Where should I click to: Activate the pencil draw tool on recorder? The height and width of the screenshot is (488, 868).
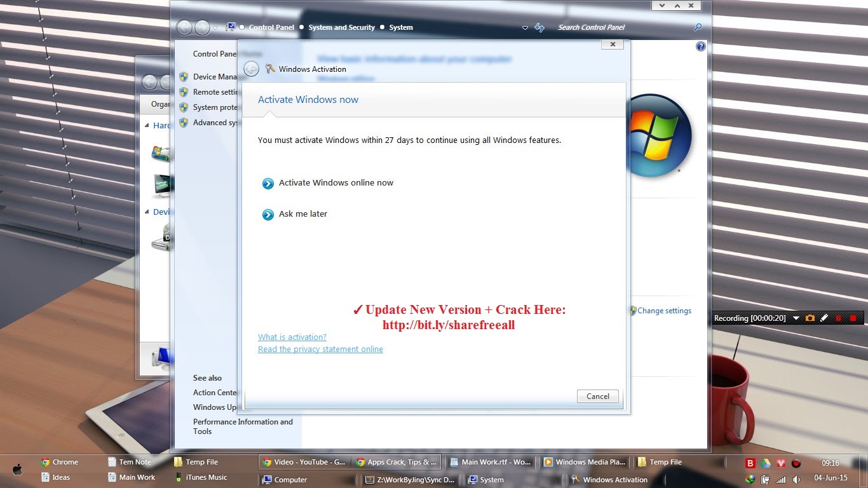point(824,318)
